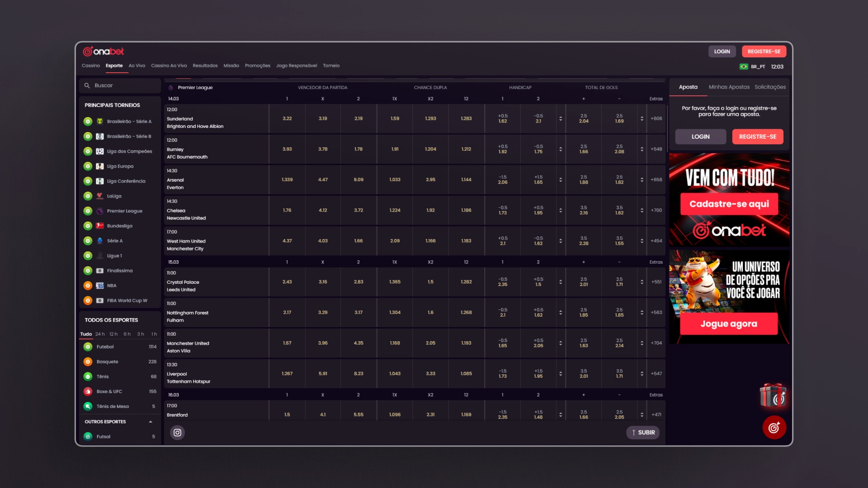
Task: Click the gift box bonus icon
Action: coord(773,396)
